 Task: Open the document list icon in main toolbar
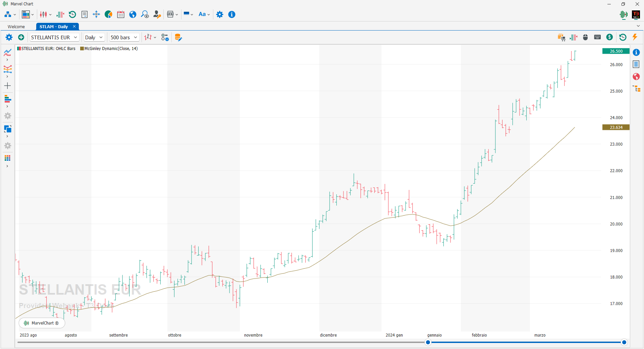(85, 14)
